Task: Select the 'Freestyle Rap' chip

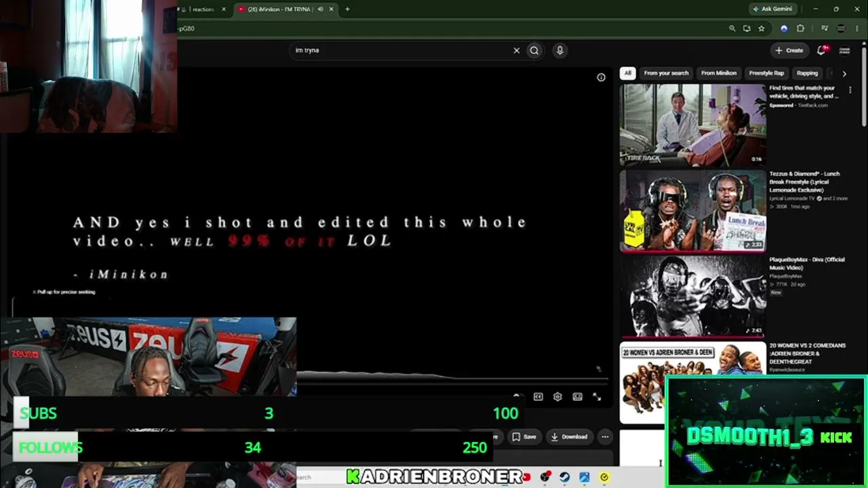Action: tap(766, 73)
